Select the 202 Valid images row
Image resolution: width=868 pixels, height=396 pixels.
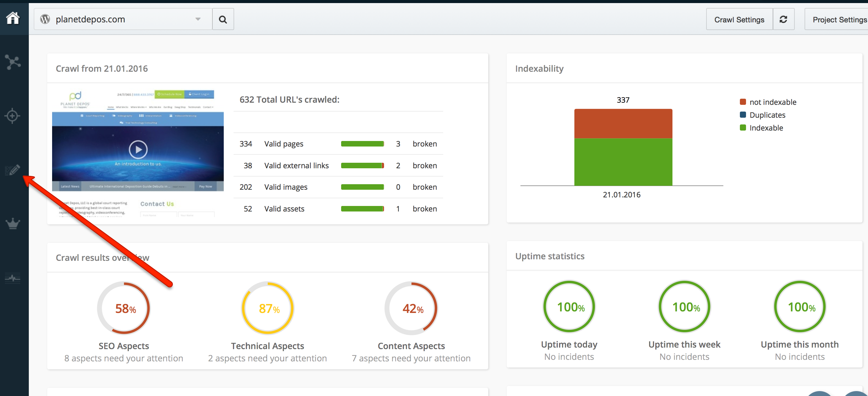click(338, 187)
